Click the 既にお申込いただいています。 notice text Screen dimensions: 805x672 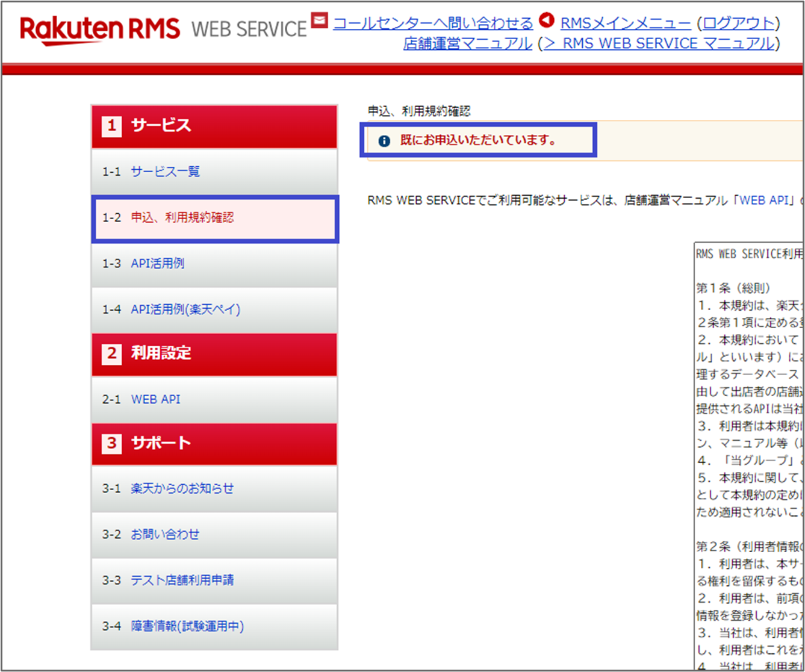[x=479, y=140]
